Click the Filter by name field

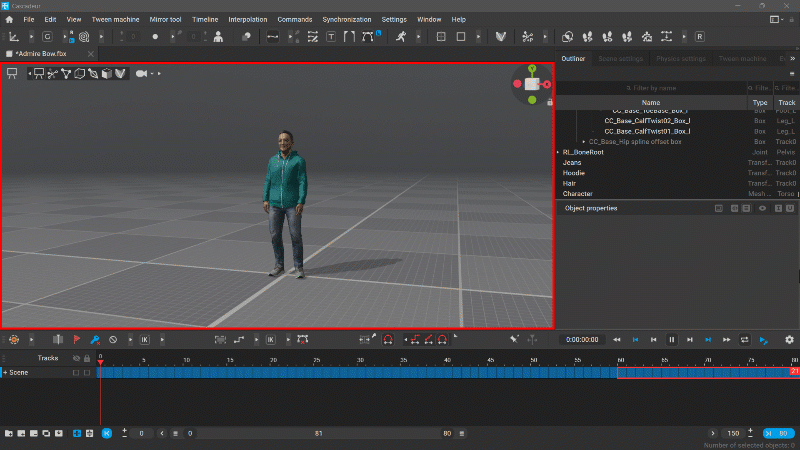coord(650,88)
